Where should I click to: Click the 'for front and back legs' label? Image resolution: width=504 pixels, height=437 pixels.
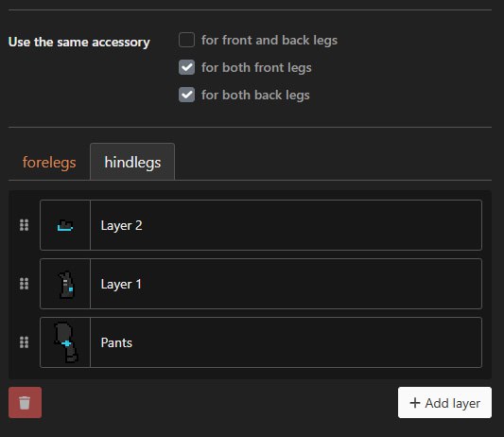(269, 40)
